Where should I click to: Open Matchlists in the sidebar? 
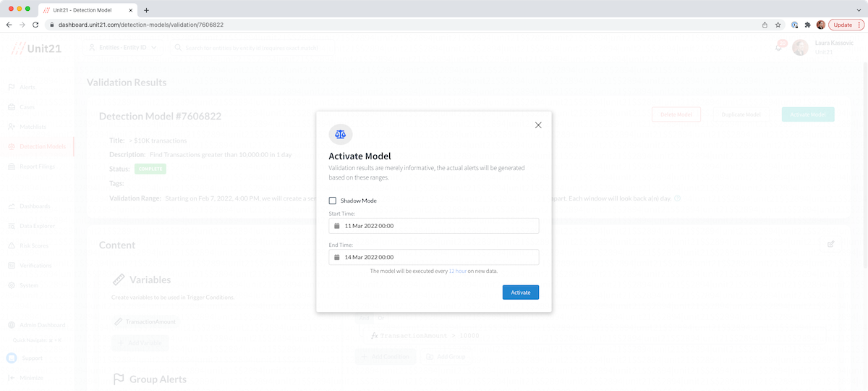27,127
